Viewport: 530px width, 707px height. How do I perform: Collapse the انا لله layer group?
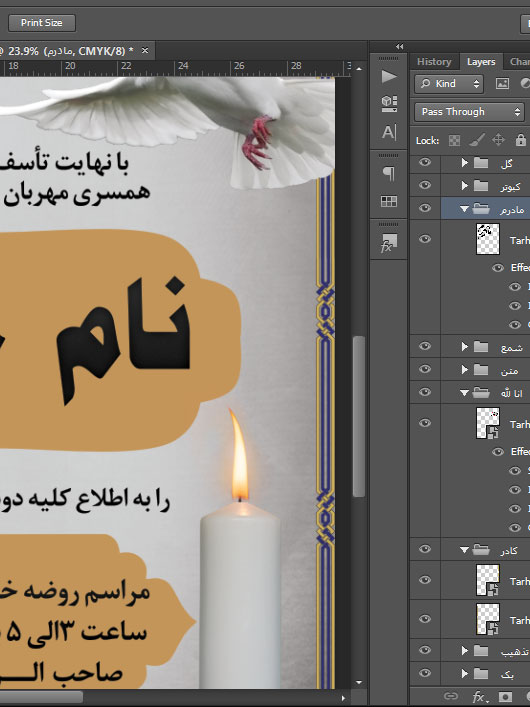pos(464,393)
